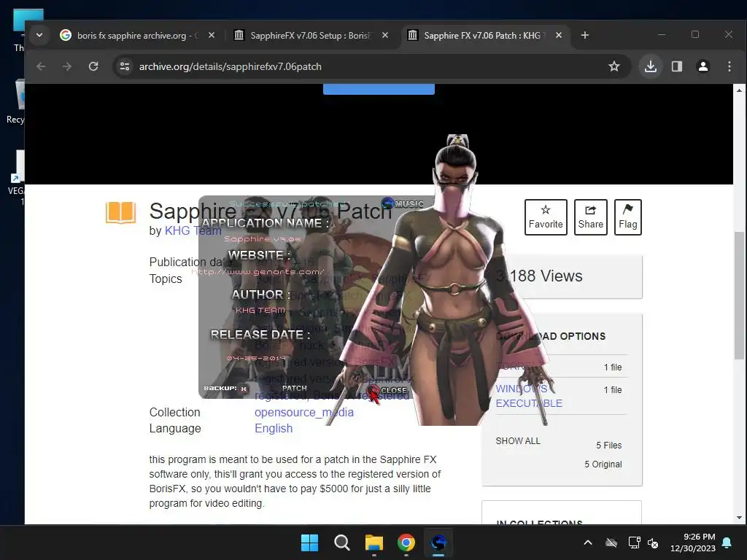The height and width of the screenshot is (560, 747).
Task: Flag this archive item
Action: 628,217
